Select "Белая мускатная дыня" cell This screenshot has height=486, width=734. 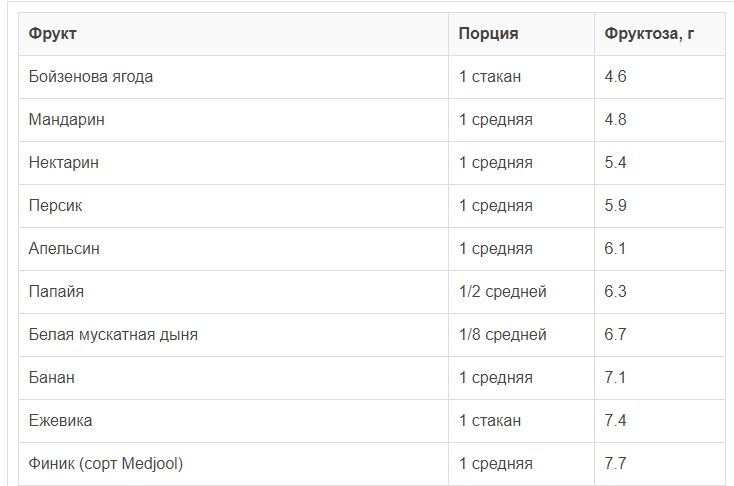(x=113, y=335)
